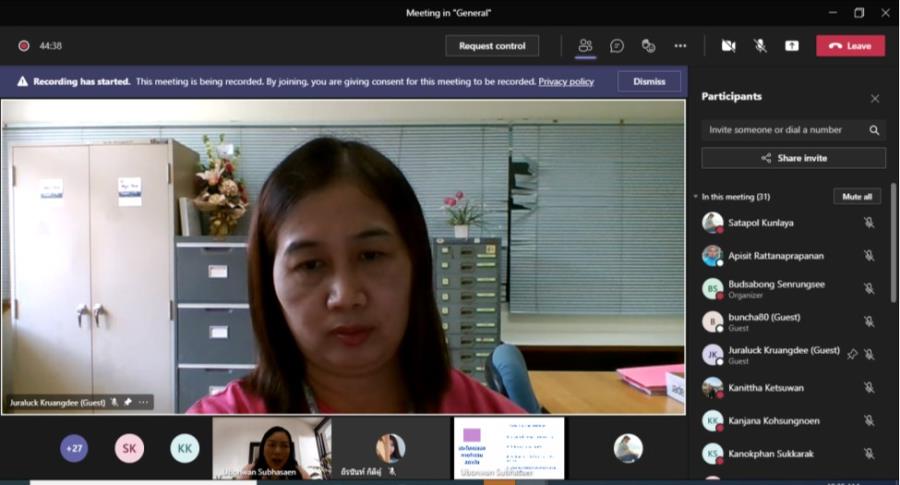Click the recording indicator icon
The width and height of the screenshot is (900, 485).
pos(23,46)
